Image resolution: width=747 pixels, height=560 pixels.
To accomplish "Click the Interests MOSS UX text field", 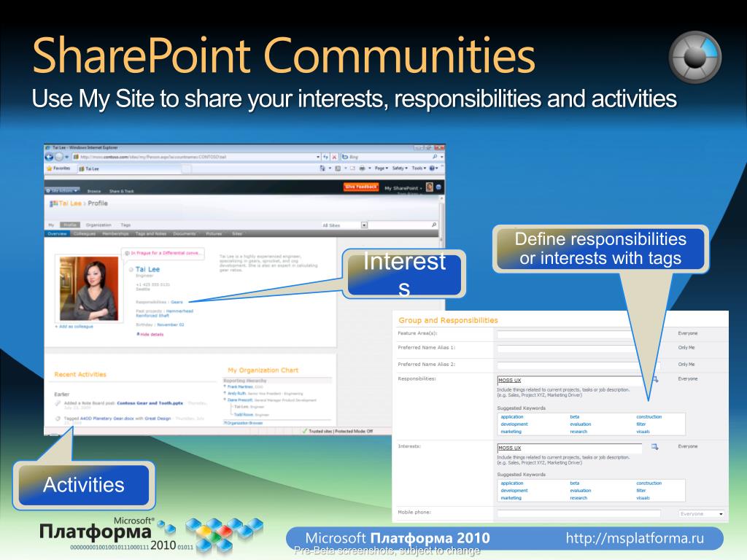I will pos(570,448).
